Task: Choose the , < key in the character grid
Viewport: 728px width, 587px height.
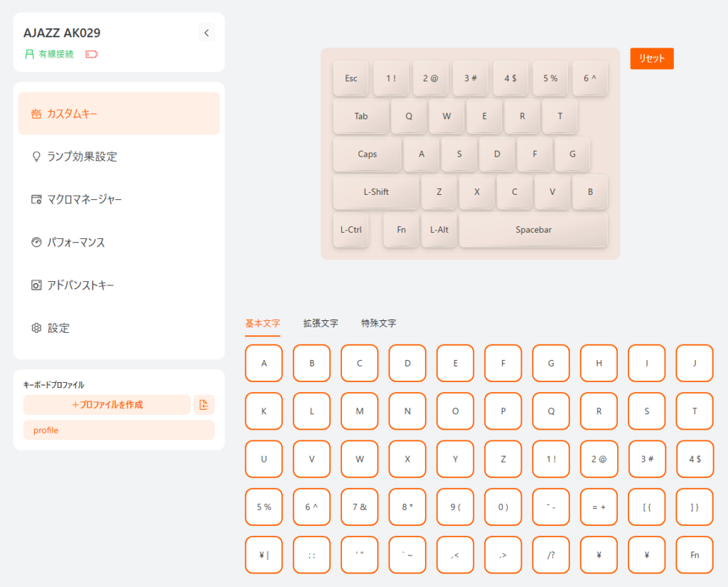Action: pos(456,554)
